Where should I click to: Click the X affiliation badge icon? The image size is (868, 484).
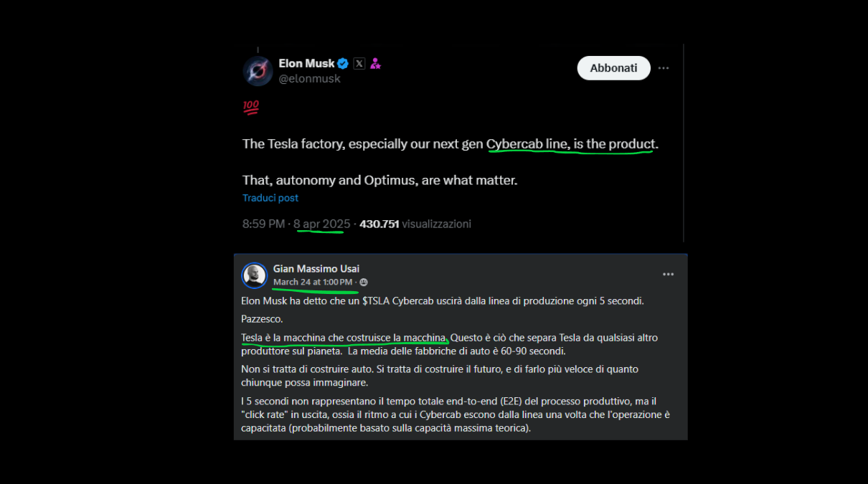(359, 64)
